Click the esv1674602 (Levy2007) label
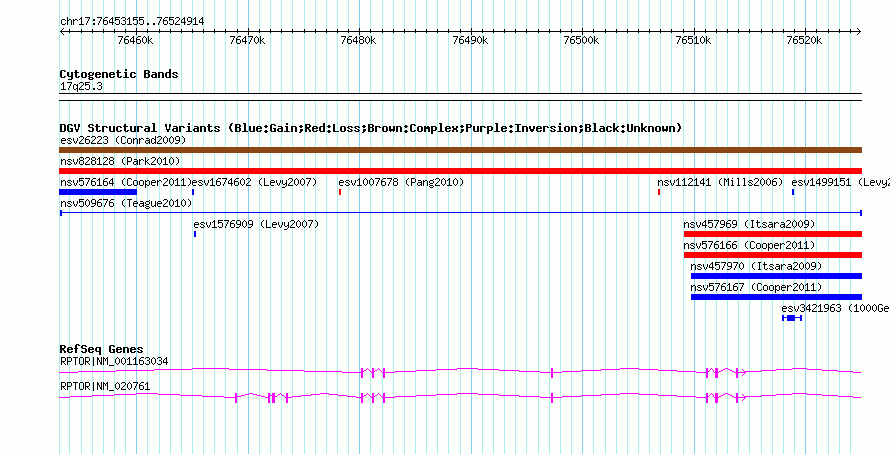This screenshot has width=890, height=454. [x=255, y=182]
